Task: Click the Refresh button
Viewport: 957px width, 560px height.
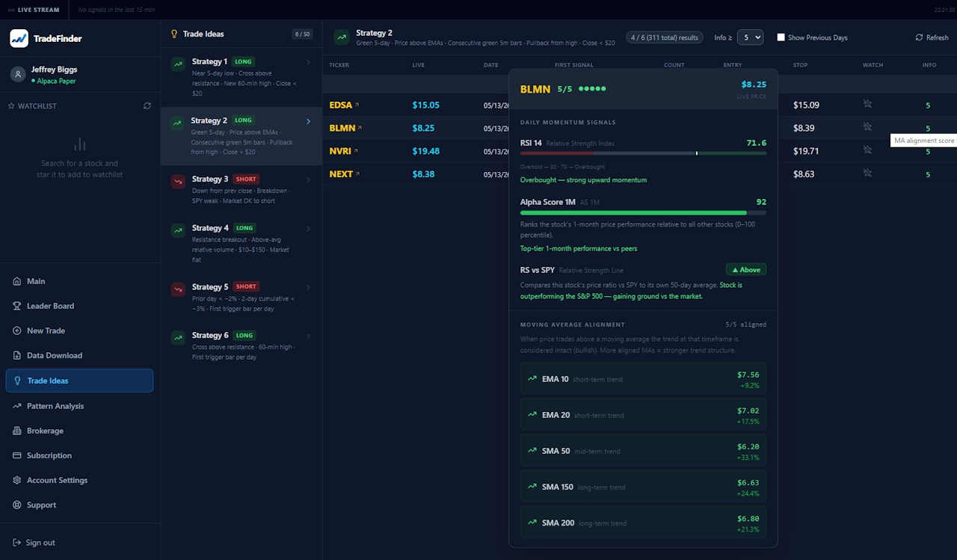Action: [932, 37]
